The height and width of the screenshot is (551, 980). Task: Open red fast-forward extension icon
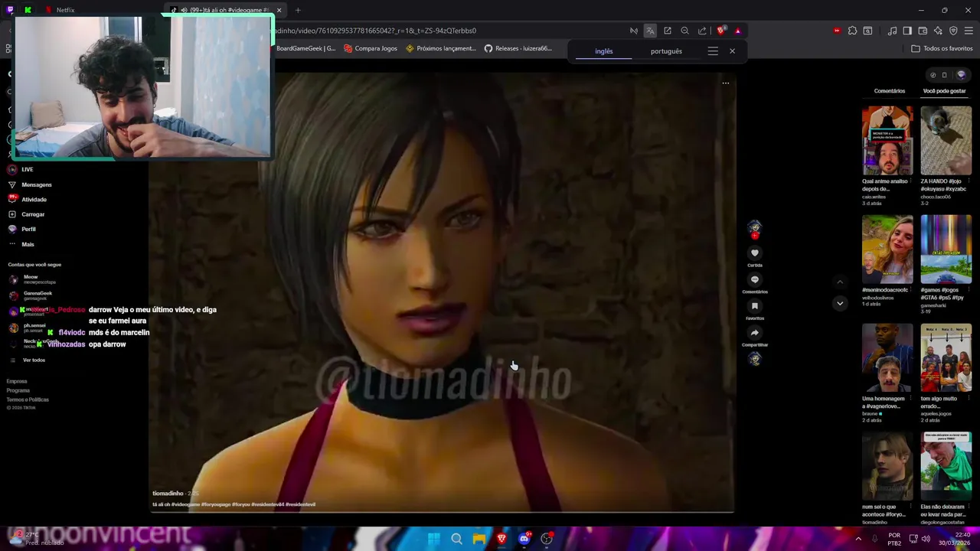[837, 31]
